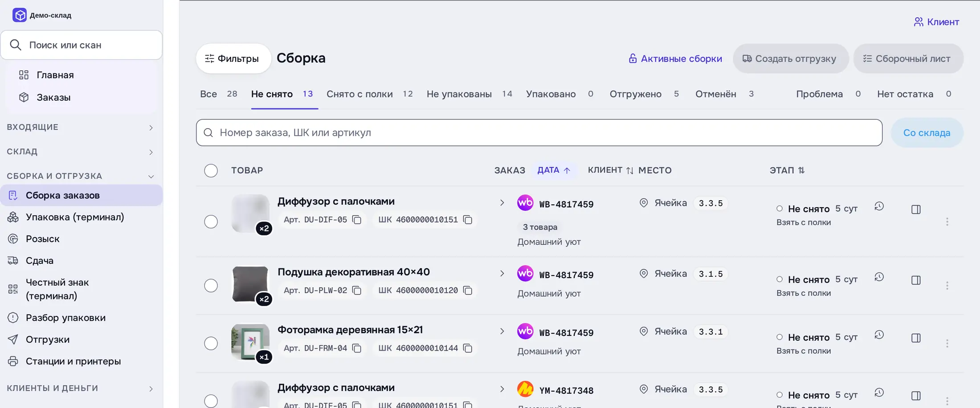Open side panel for Диффузор WB-4817459 row
Viewport: 980px width, 408px height.
[916, 210]
